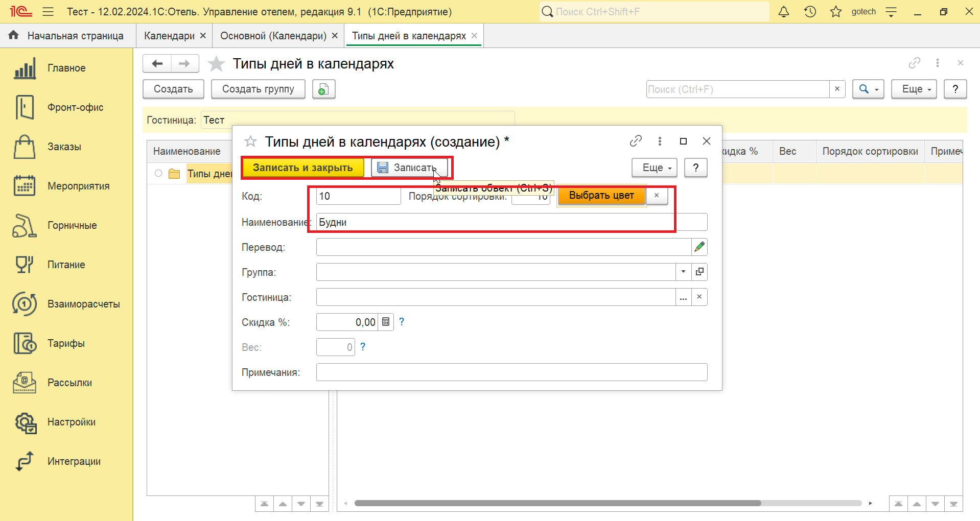Click the Создать button
This screenshot has width=980, height=521.
173,89
